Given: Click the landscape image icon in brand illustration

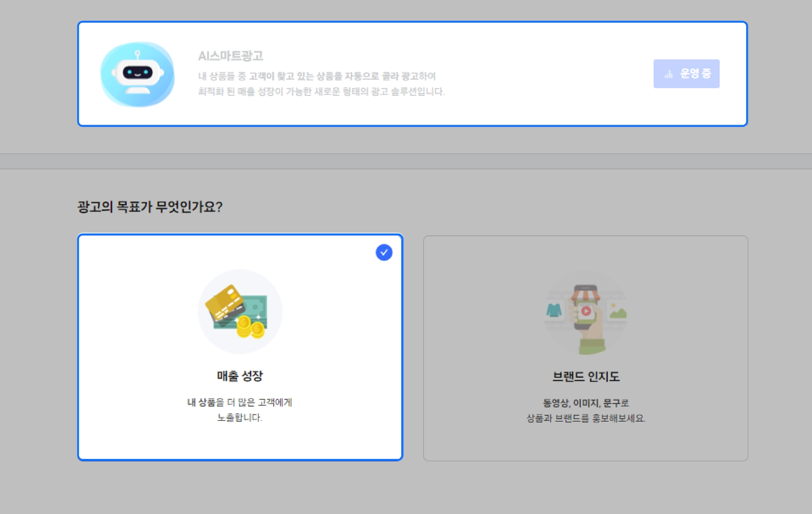Looking at the screenshot, I should [x=618, y=311].
